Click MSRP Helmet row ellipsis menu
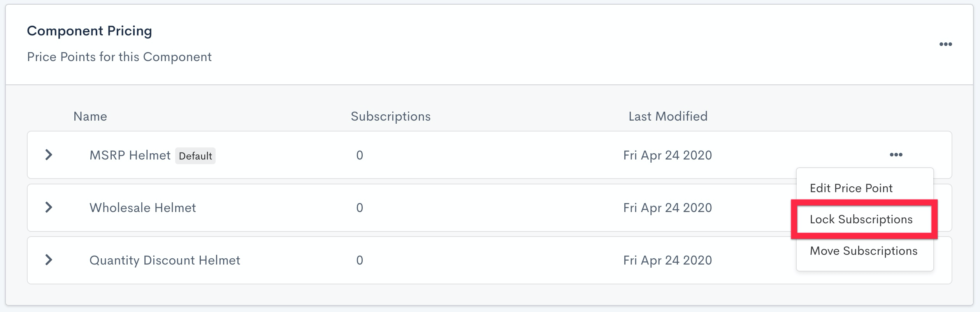 click(x=896, y=155)
